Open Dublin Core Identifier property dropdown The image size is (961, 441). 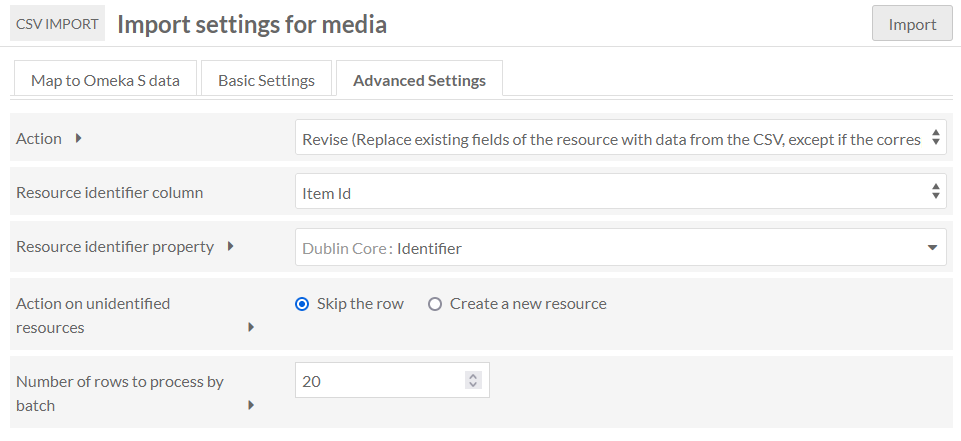(621, 247)
